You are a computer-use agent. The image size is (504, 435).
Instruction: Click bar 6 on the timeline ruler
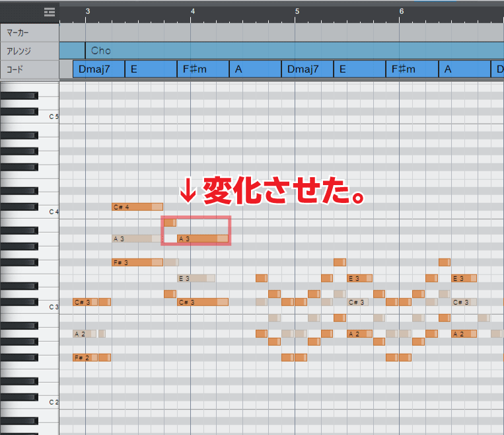pos(402,12)
